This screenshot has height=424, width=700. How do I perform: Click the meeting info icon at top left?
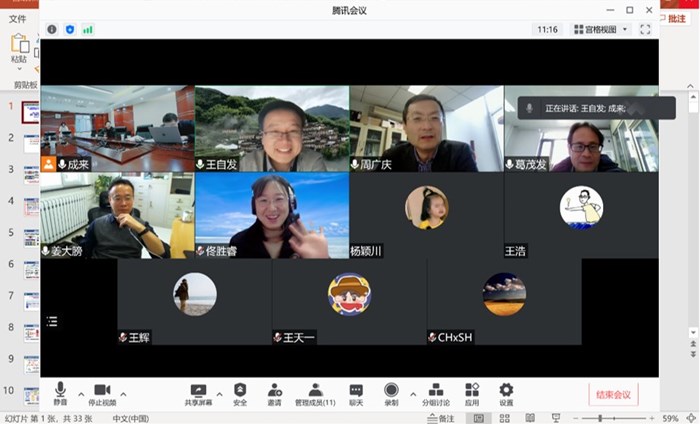coord(52,30)
